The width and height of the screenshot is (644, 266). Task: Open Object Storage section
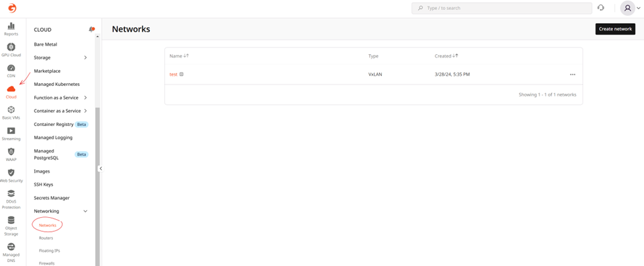(11, 226)
